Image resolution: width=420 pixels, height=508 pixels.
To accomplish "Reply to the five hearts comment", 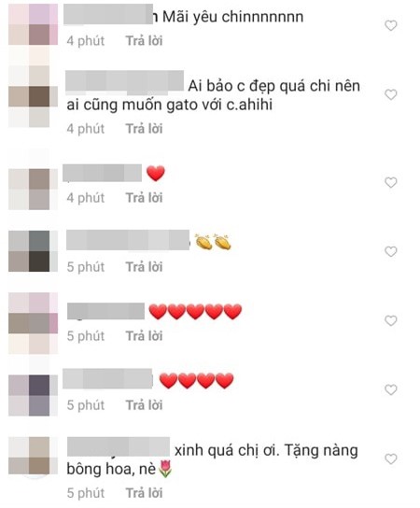I will point(144,336).
